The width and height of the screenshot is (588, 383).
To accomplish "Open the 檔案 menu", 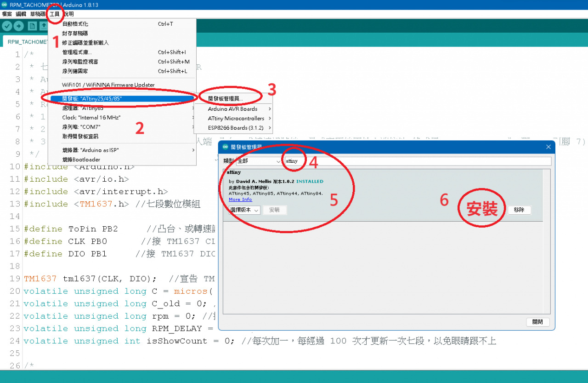I will pyautogui.click(x=6, y=14).
